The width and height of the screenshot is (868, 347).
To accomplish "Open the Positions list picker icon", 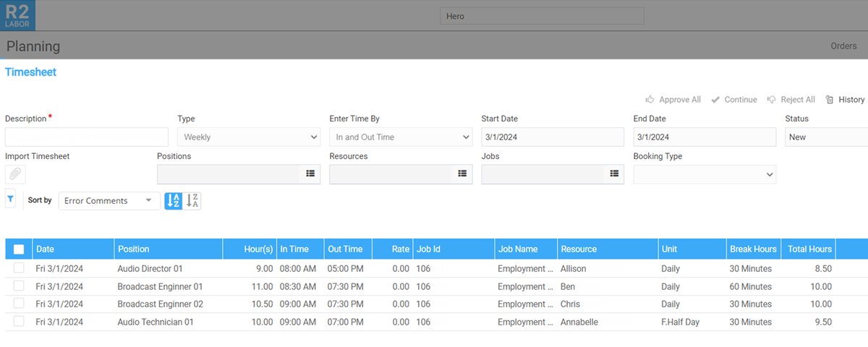I will (310, 173).
